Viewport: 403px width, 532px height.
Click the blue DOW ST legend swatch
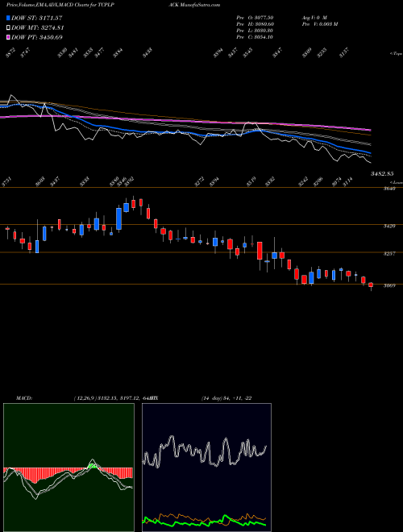[x=8, y=18]
